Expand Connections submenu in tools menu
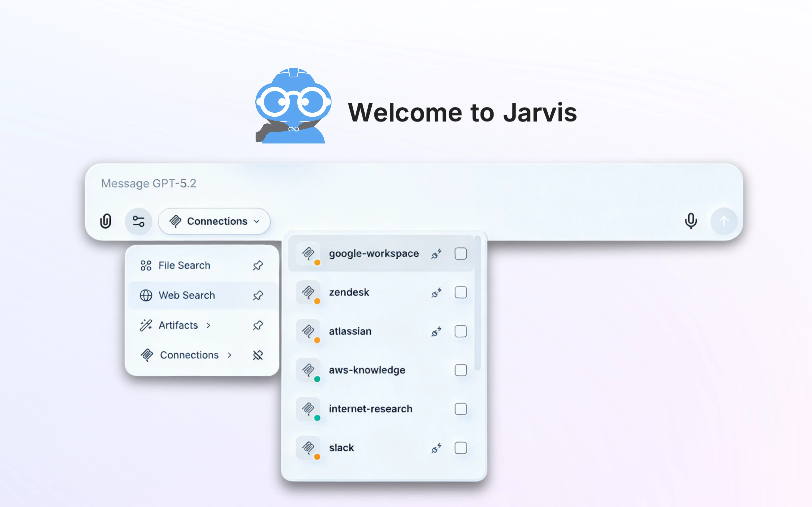Viewport: 812px width, 507px height. (x=229, y=355)
